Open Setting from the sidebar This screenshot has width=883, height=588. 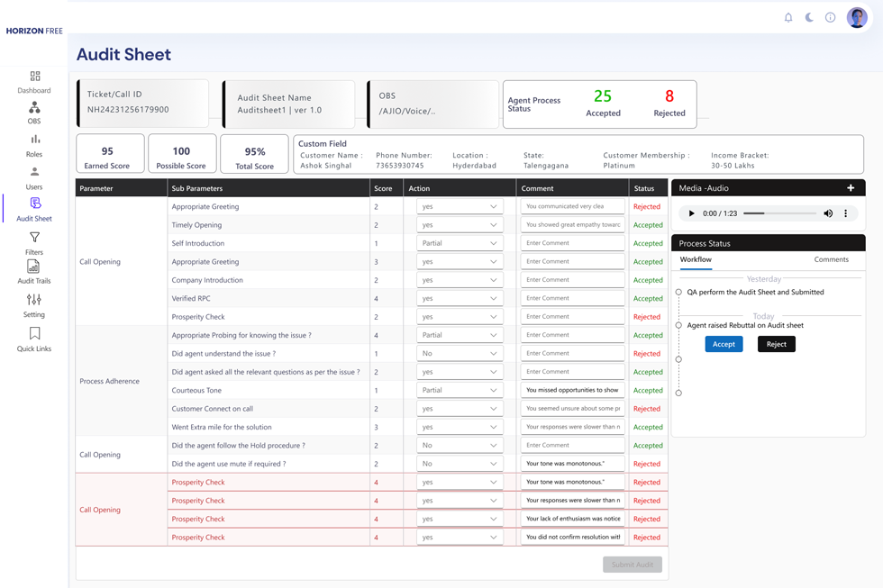coord(34,301)
